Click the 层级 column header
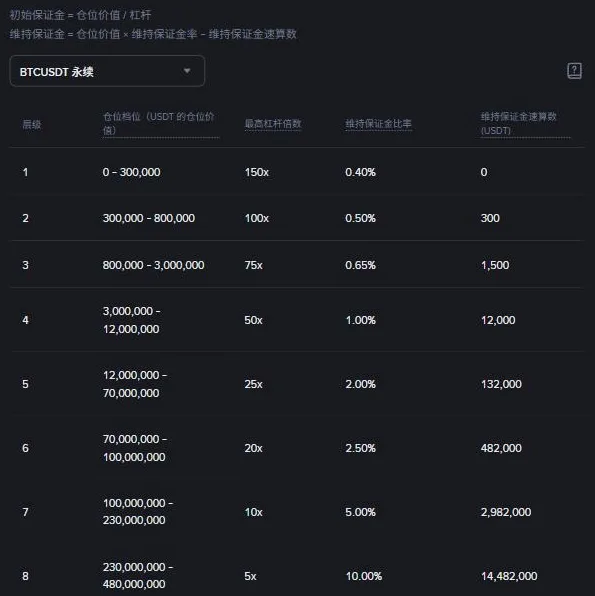Image resolution: width=595 pixels, height=596 pixels. tap(32, 124)
